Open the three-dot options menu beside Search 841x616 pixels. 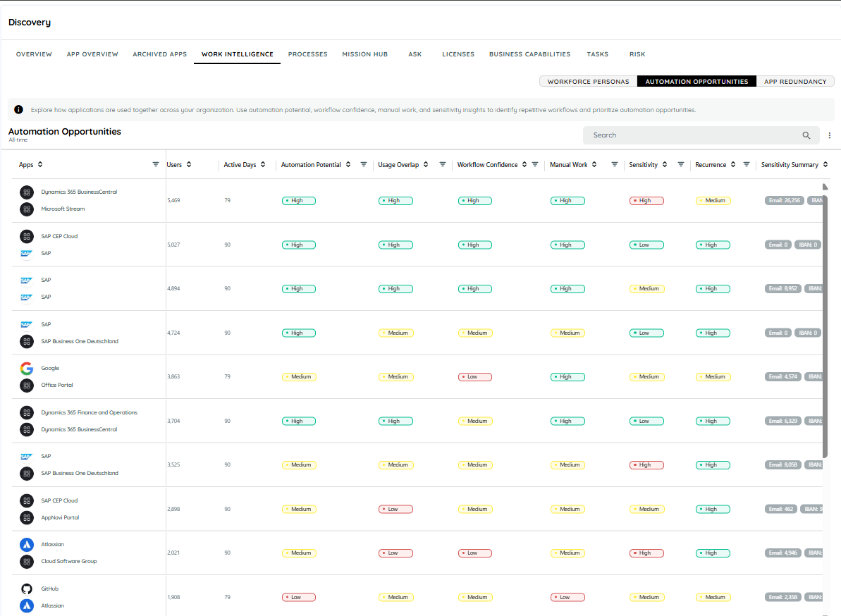(829, 135)
